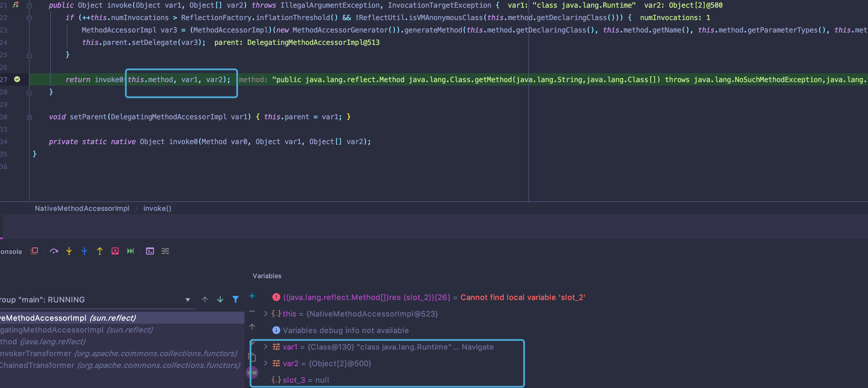The image size is (868, 388).
Task: Click the Restore Layout icon beside Console
Action: pyautogui.click(x=34, y=251)
